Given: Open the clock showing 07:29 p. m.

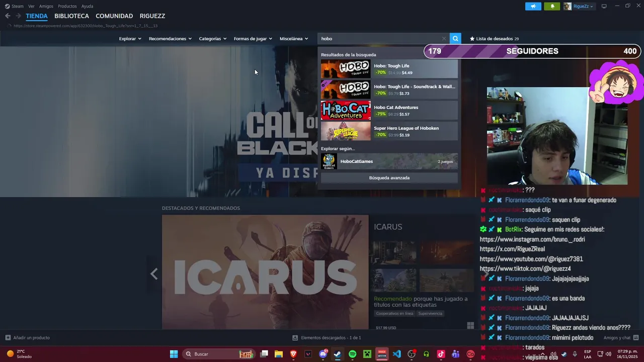Looking at the screenshot, I should point(627,354).
